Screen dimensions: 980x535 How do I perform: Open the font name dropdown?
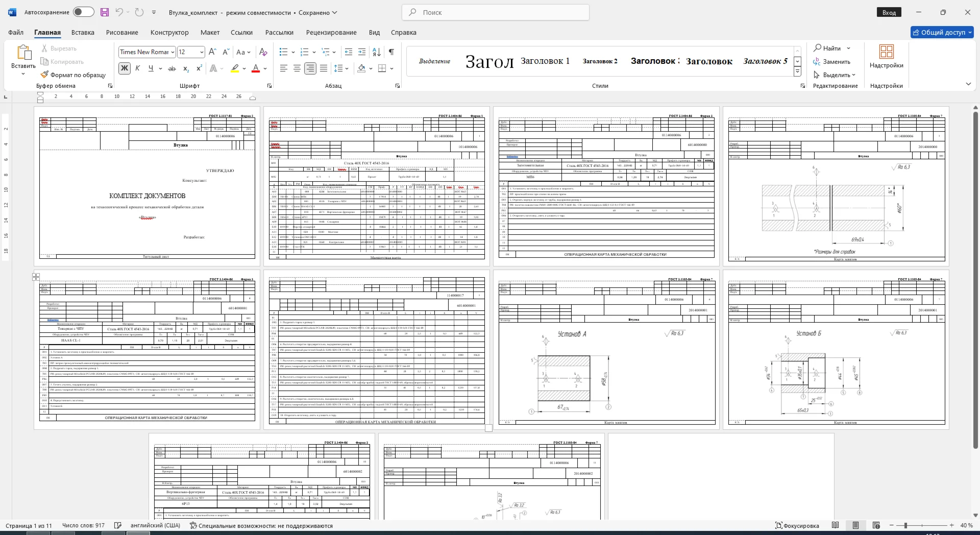point(173,52)
